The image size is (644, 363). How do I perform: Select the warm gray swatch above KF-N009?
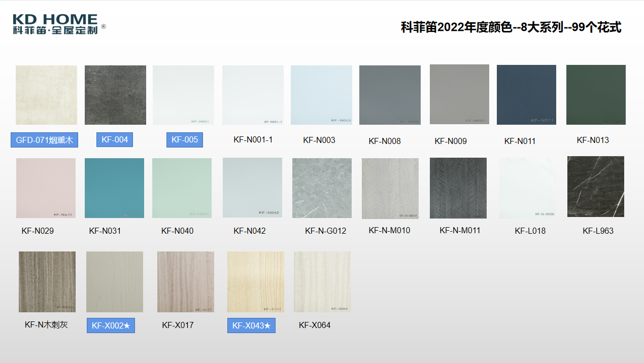(x=459, y=94)
